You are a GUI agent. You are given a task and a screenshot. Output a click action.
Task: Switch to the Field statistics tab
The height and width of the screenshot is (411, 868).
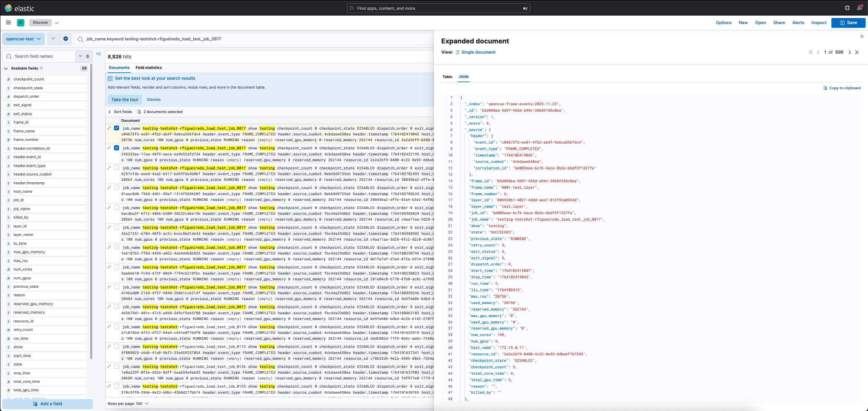tap(149, 68)
